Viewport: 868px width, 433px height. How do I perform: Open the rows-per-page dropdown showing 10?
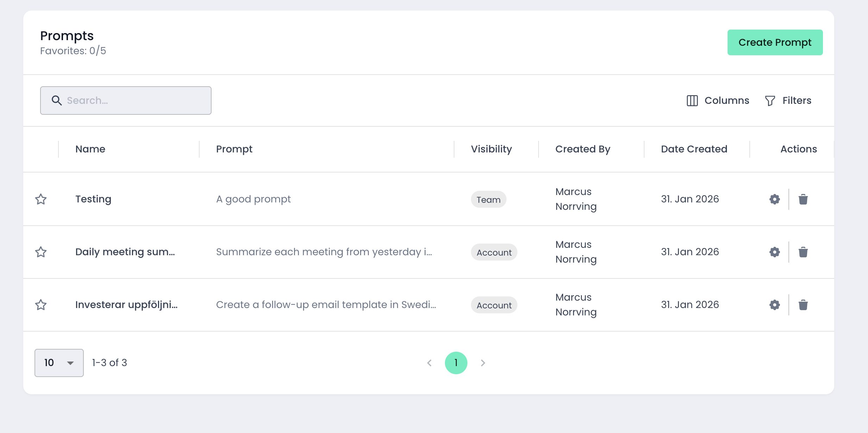tap(59, 363)
